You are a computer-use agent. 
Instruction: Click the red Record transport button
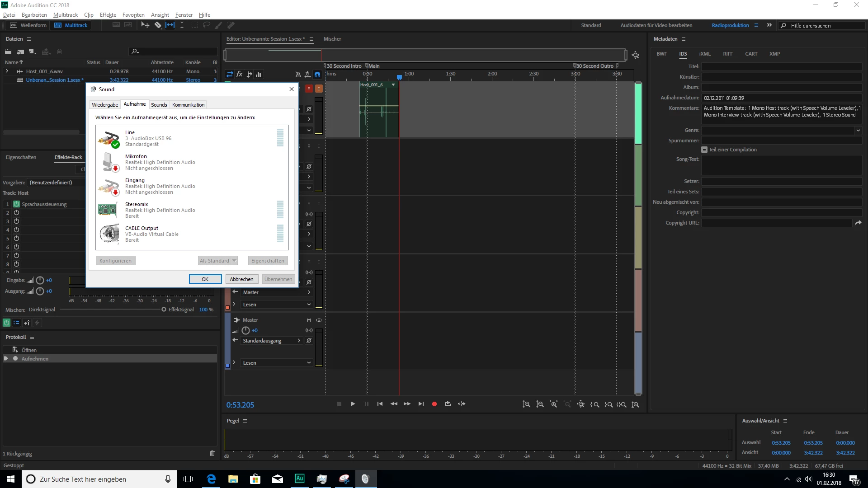[434, 404]
